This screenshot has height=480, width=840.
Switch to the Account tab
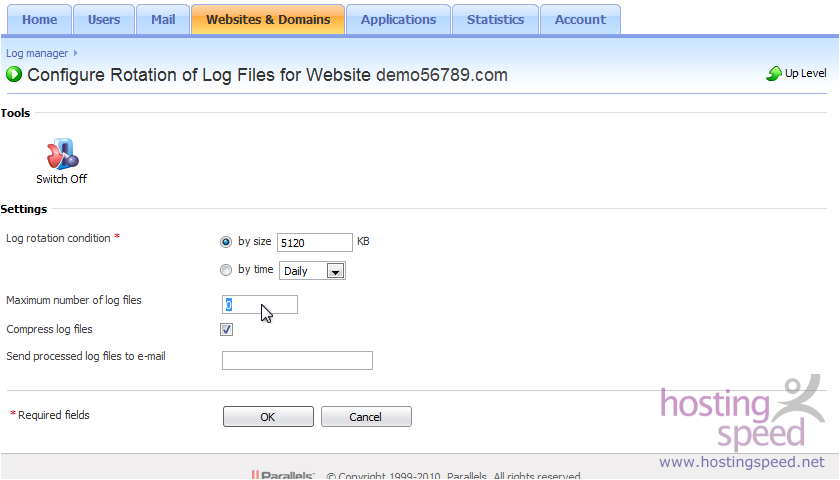580,19
